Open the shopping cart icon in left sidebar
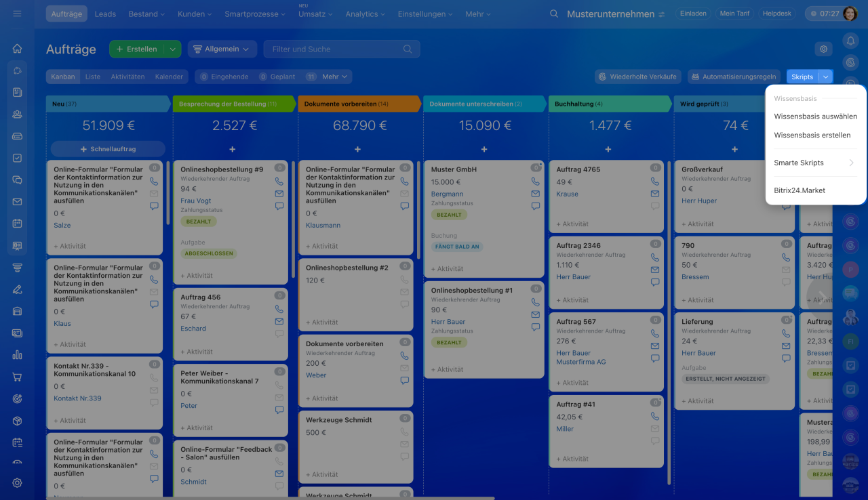This screenshot has width=868, height=500. pyautogui.click(x=17, y=377)
